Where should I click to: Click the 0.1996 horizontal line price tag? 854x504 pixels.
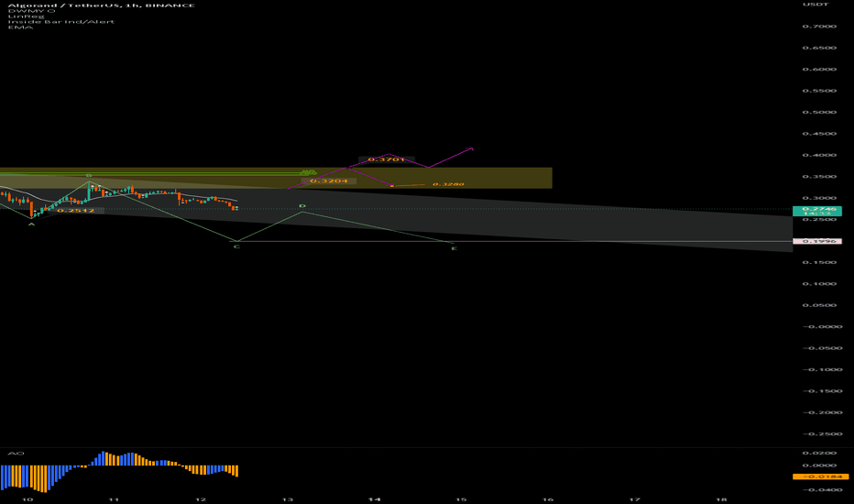[817, 241]
